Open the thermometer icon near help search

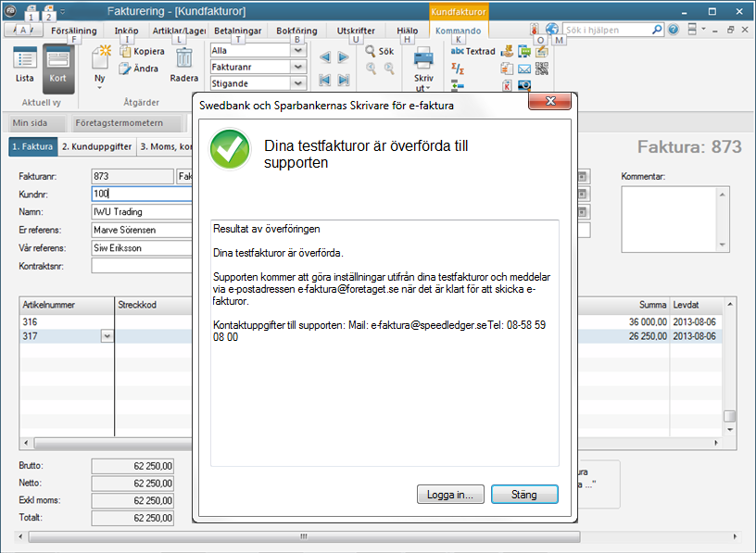pos(535,30)
